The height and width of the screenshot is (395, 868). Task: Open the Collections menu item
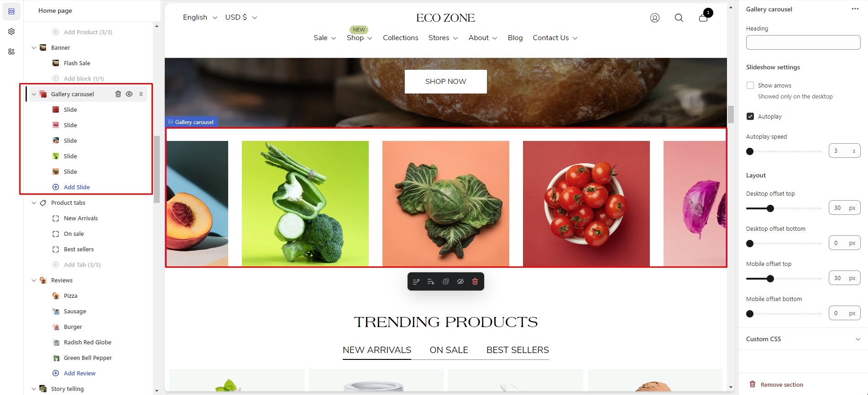click(401, 38)
